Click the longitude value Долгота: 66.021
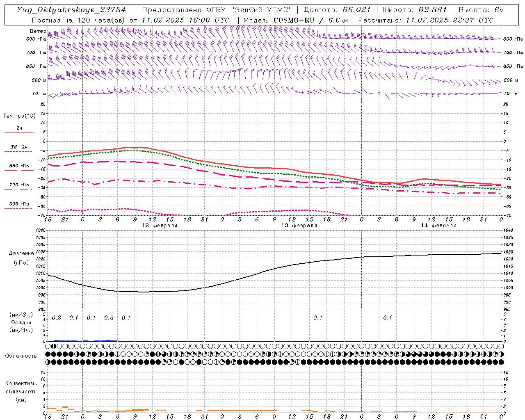The width and height of the screenshot is (525, 420). pos(337,10)
